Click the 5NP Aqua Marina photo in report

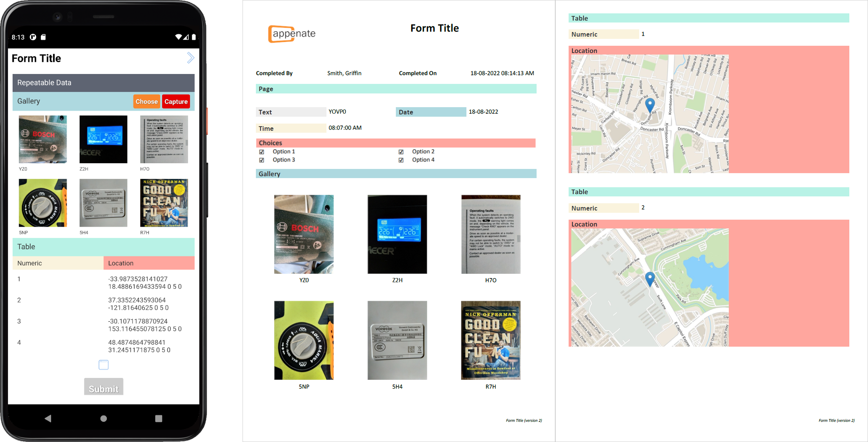tap(304, 340)
